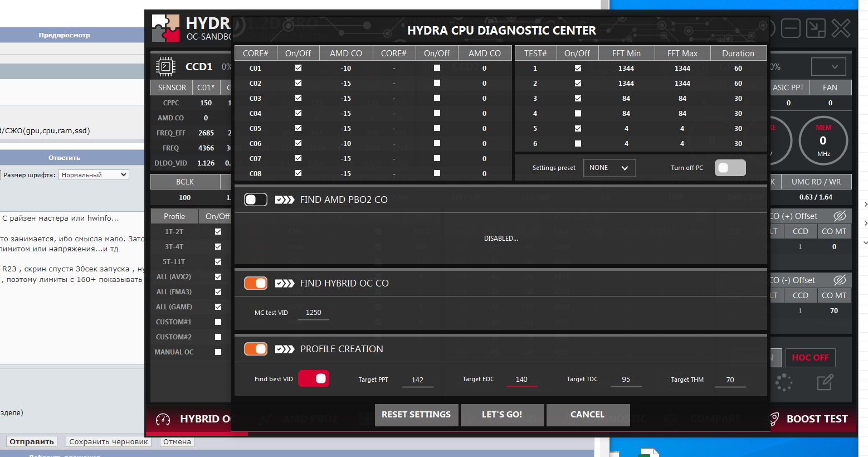Click the arrows icon beside PROFILE CREATION

285,349
